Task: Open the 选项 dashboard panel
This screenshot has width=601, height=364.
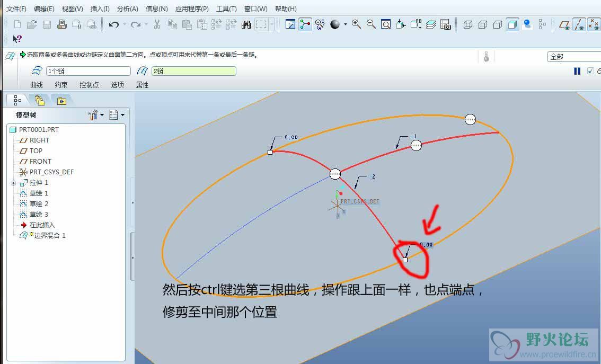Action: 117,85
